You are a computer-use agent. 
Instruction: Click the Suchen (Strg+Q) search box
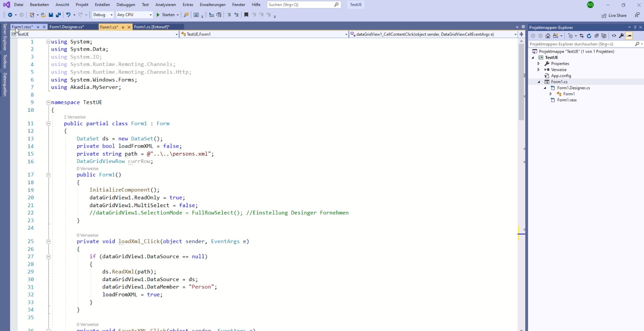[x=304, y=5]
